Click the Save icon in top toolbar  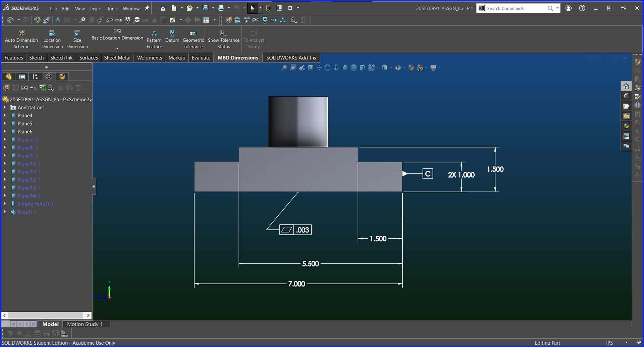(x=205, y=8)
